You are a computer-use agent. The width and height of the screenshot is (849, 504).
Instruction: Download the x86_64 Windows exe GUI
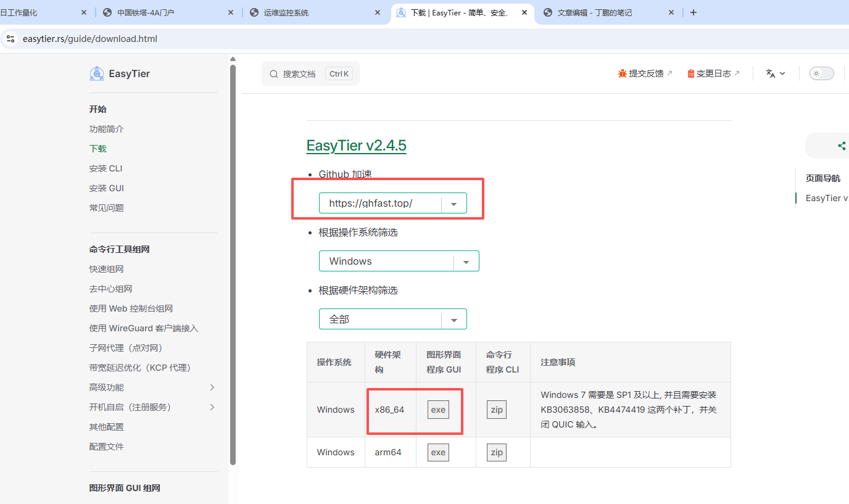pyautogui.click(x=438, y=410)
